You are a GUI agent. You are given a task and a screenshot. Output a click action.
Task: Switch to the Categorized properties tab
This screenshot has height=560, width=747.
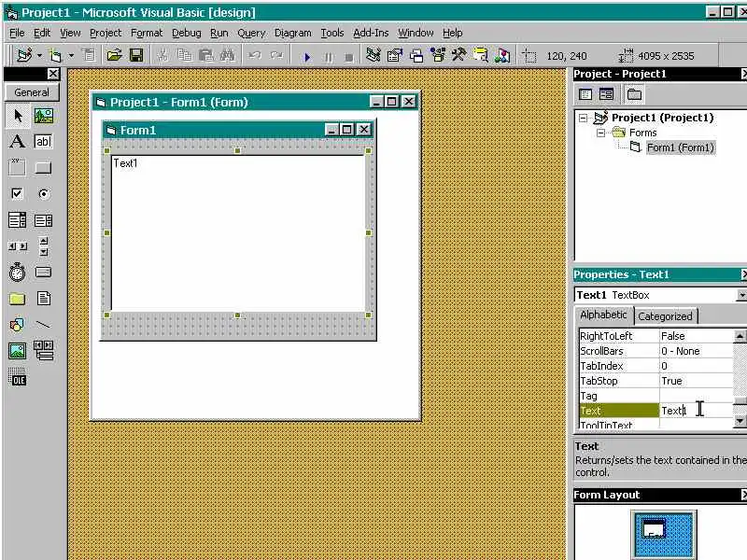click(665, 316)
